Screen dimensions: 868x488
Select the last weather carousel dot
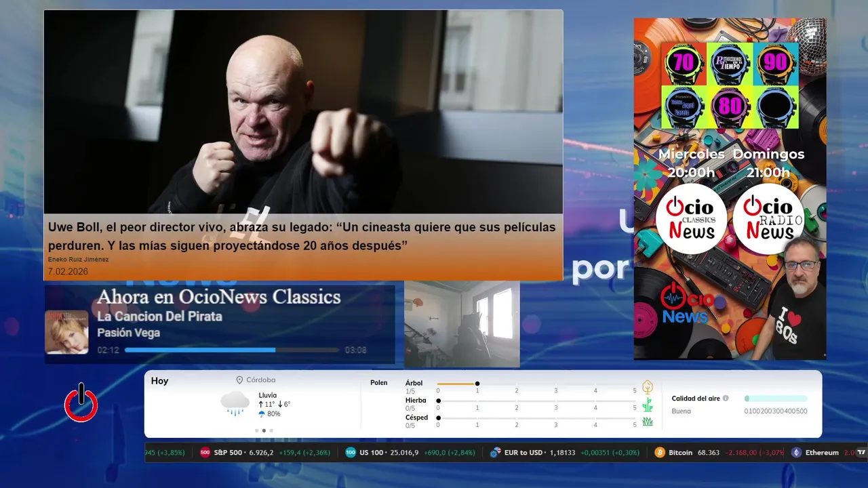pos(271,430)
